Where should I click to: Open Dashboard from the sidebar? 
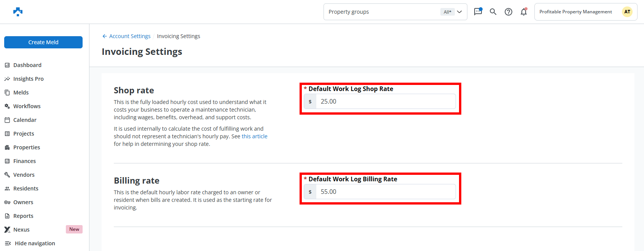point(27,65)
